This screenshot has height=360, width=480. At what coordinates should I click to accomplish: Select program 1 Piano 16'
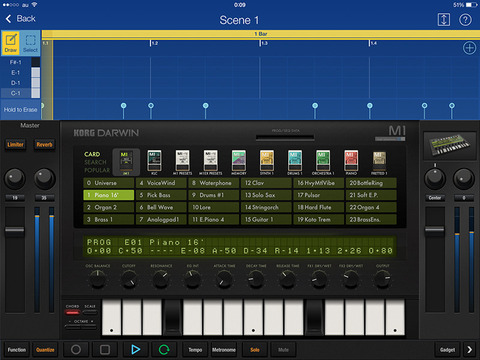[109, 195]
